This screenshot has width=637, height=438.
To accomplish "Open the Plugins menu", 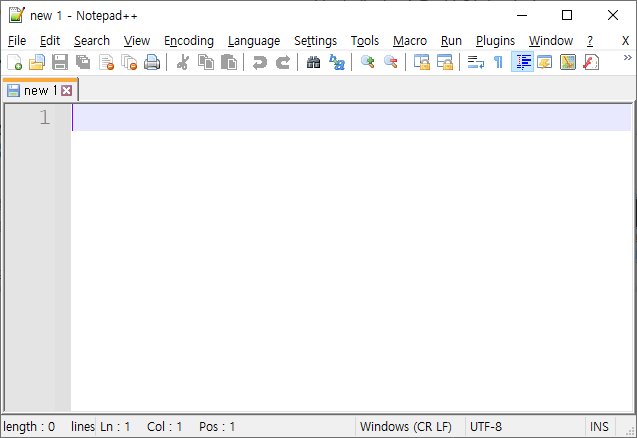I will coord(495,41).
